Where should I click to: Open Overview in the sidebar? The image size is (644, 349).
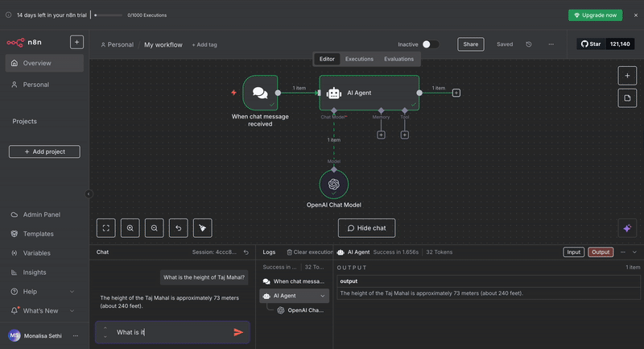[x=44, y=64]
